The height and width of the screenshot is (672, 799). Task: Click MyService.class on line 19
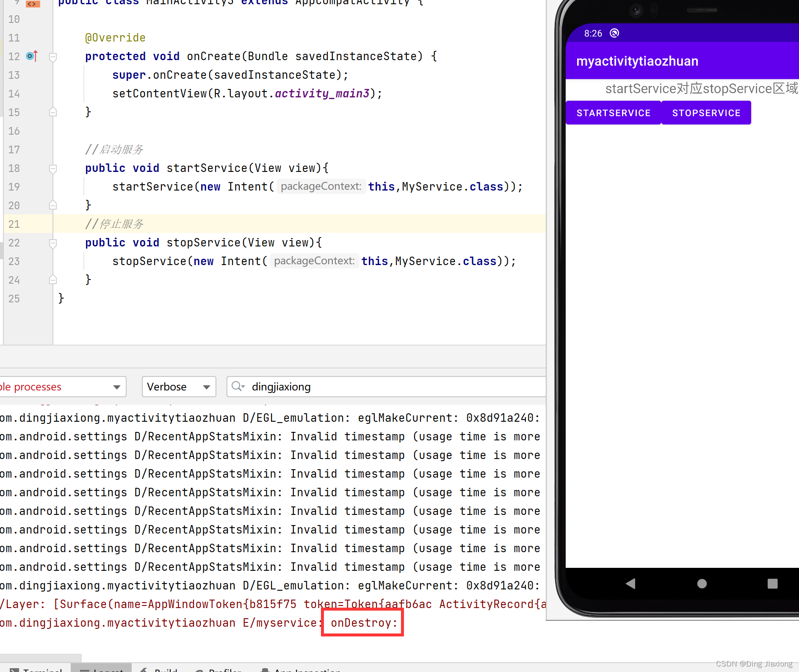[453, 187]
